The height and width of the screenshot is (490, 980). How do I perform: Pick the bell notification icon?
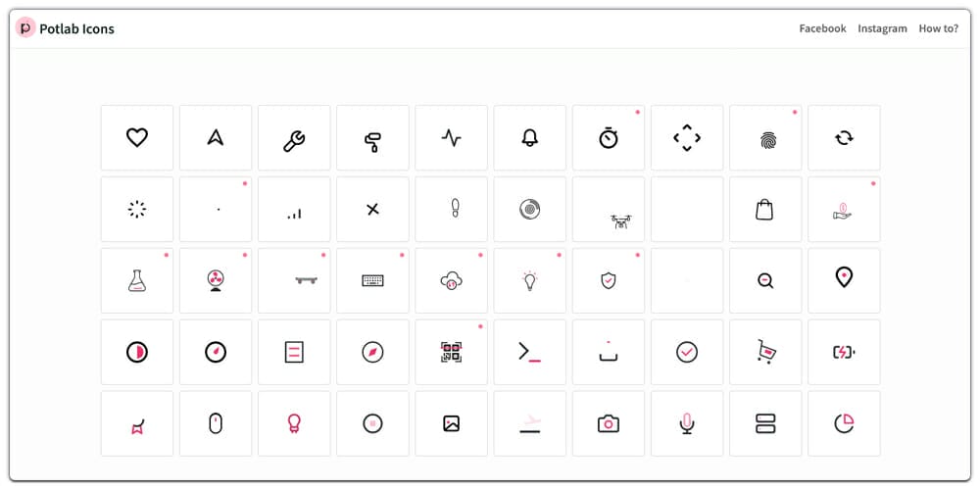point(529,137)
